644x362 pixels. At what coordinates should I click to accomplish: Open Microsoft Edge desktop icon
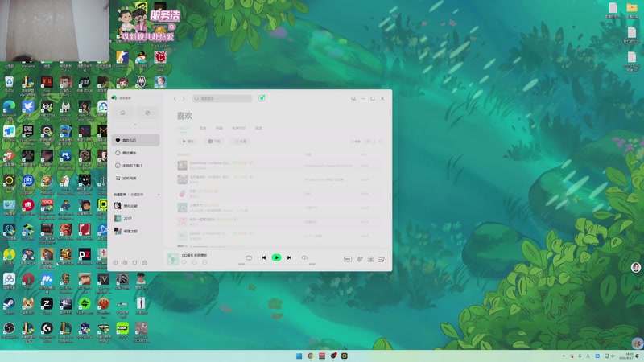[x=9, y=109]
